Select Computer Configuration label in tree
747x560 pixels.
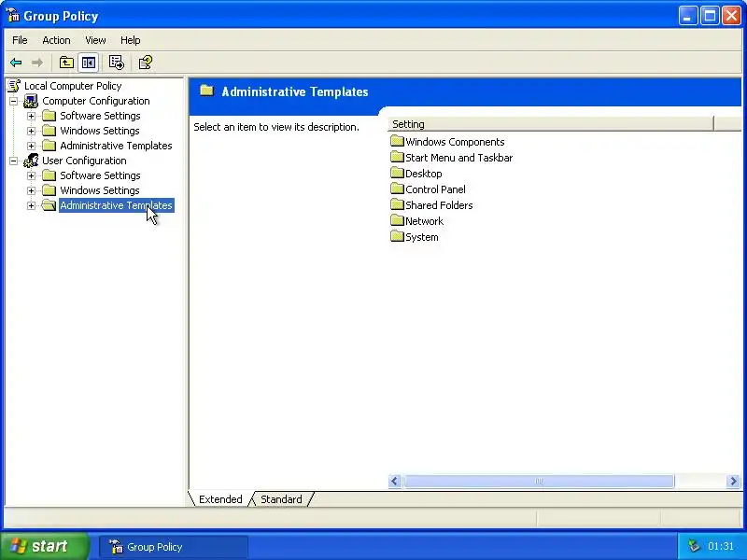tap(96, 101)
